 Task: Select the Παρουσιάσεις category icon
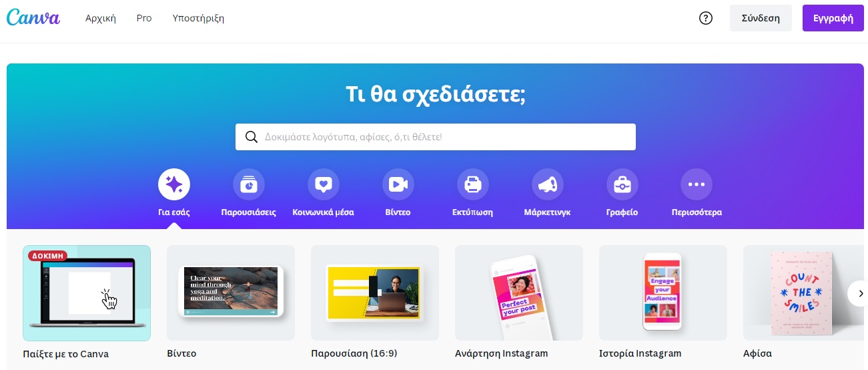pyautogui.click(x=249, y=184)
